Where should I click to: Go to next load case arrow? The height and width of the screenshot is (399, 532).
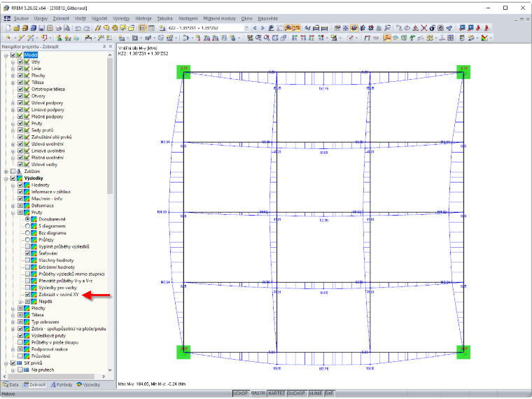click(262, 28)
